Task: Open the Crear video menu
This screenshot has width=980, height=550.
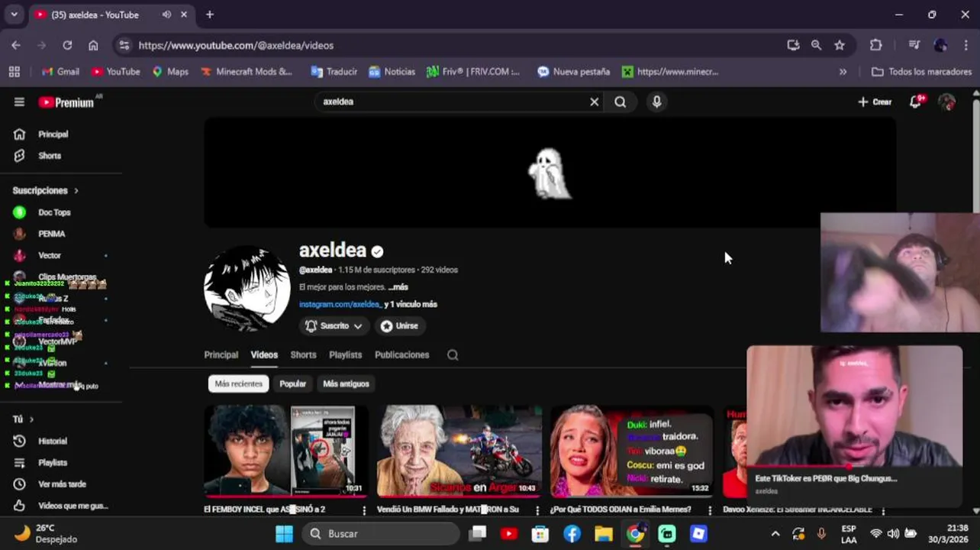Action: coord(875,102)
